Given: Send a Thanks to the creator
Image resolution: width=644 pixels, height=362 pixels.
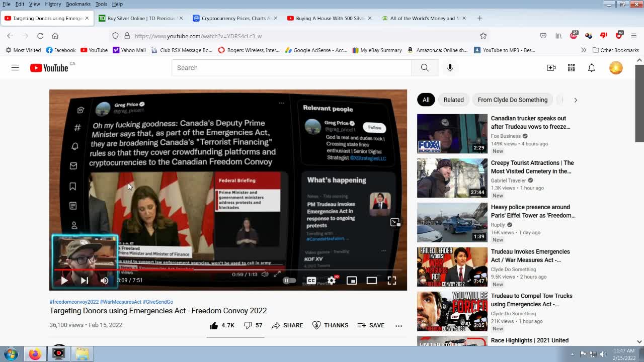Looking at the screenshot, I should (x=330, y=325).
